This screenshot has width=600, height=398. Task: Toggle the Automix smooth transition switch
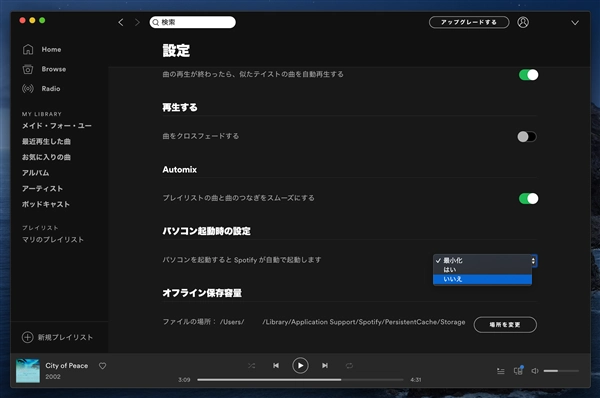528,198
